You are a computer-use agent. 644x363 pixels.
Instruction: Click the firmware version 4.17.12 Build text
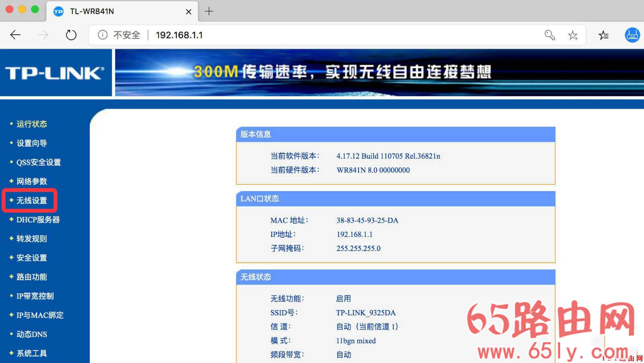(x=388, y=156)
